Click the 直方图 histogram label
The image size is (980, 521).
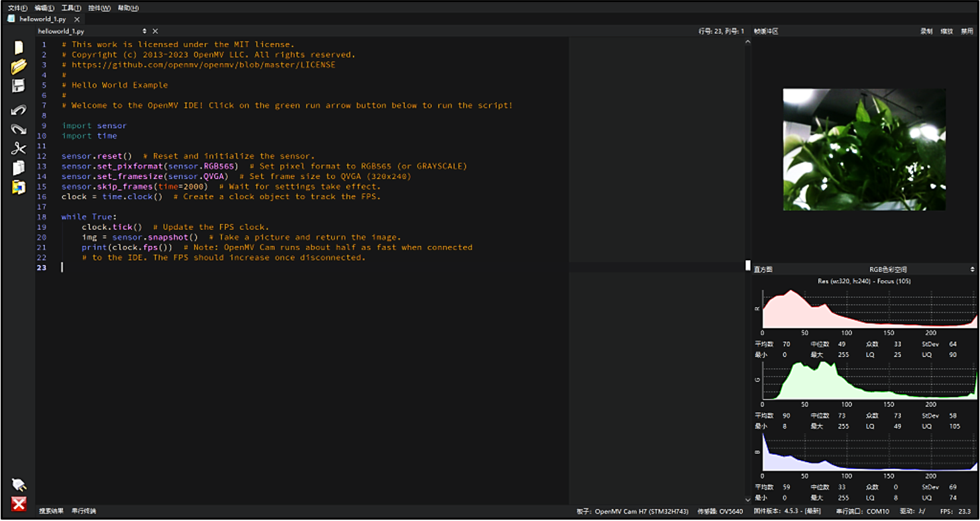[x=763, y=269]
